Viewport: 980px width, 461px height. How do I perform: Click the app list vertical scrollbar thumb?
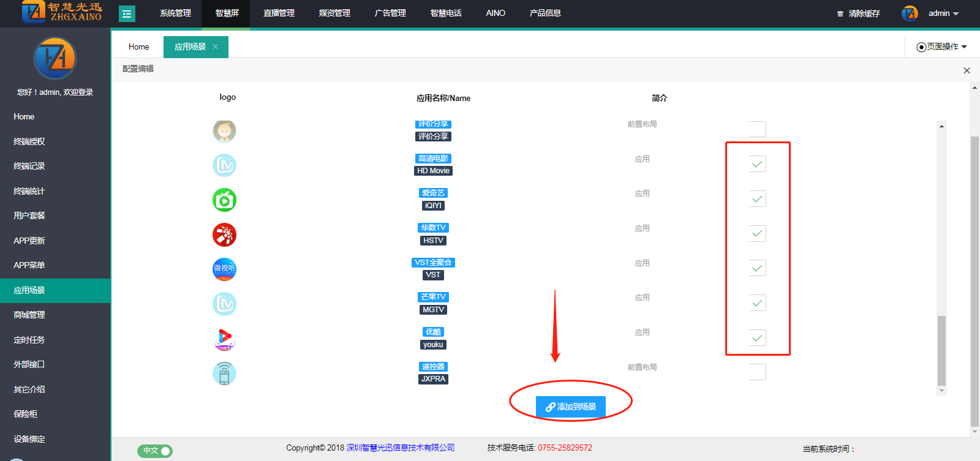(941, 350)
